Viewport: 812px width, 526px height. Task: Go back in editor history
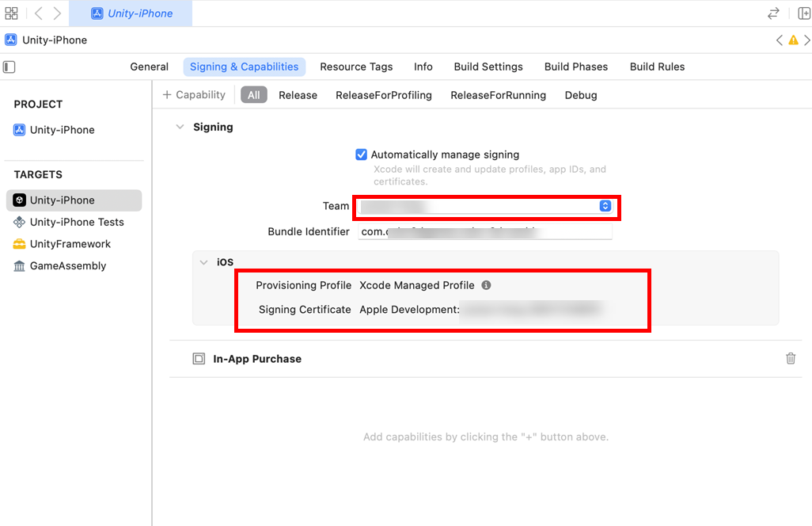(39, 13)
